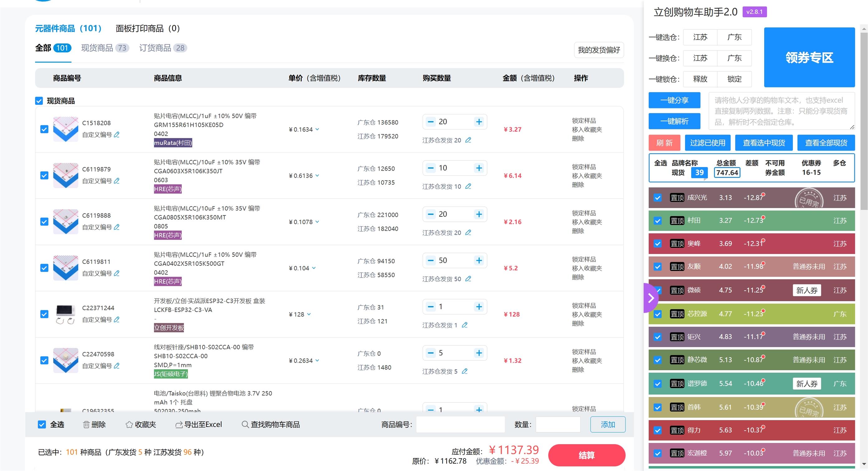Edit custom number pencil for C6119888

click(x=117, y=227)
